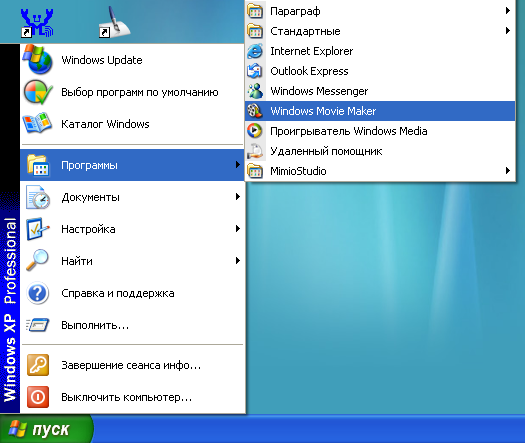The width and height of the screenshot is (525, 443).
Task: Click the Windows Update globe icon
Action: coord(38,60)
